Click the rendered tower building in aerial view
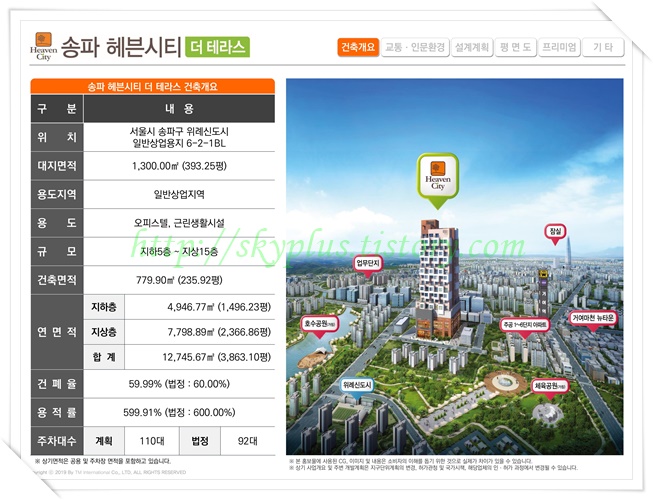 point(439,279)
